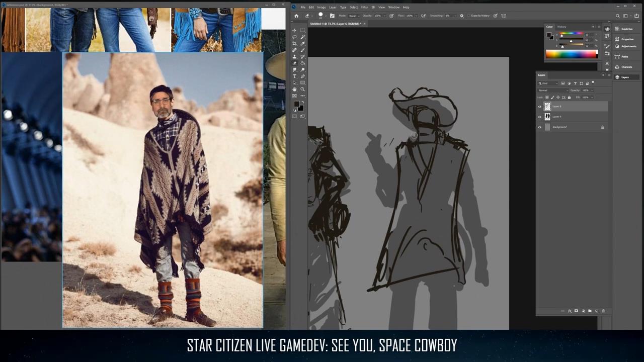Enable the Erase to History checkbox
Image resolution: width=644 pixels, height=362 pixels.
pyautogui.click(x=469, y=16)
